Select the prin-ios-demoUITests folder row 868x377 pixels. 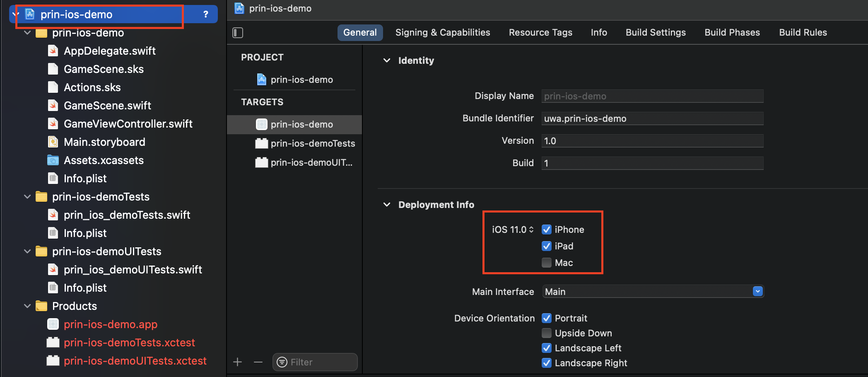point(113,251)
